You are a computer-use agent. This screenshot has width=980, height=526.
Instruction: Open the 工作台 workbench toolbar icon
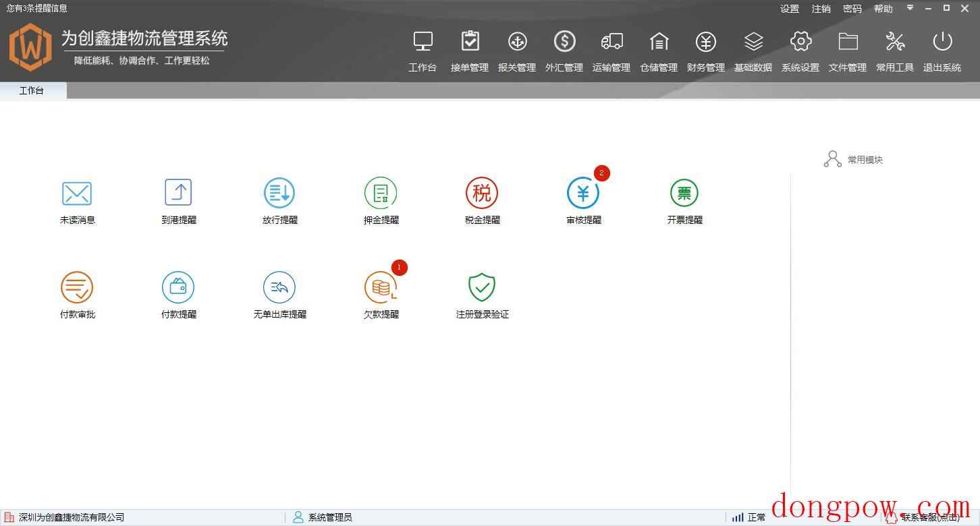coord(423,51)
